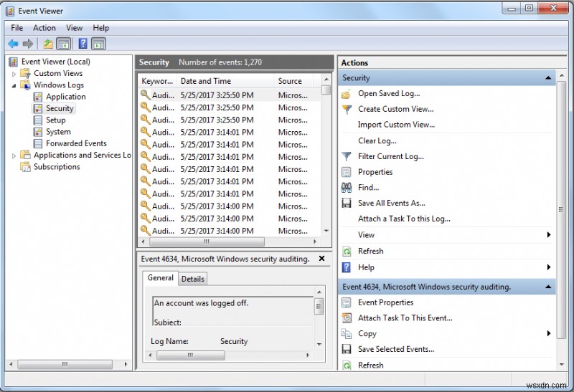
Task: Open the File menu
Action: click(17, 28)
